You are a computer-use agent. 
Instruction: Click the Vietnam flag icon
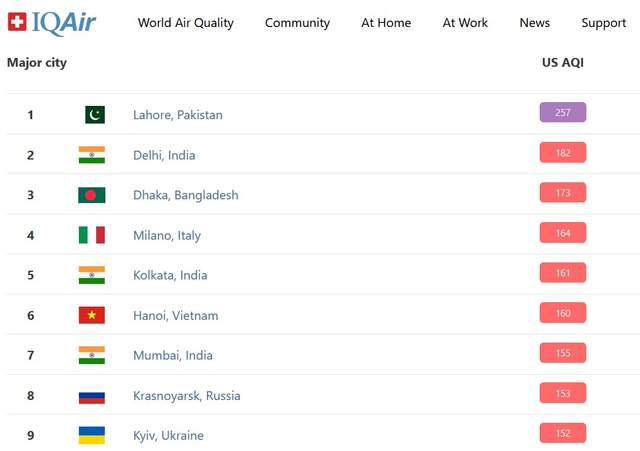(x=91, y=315)
